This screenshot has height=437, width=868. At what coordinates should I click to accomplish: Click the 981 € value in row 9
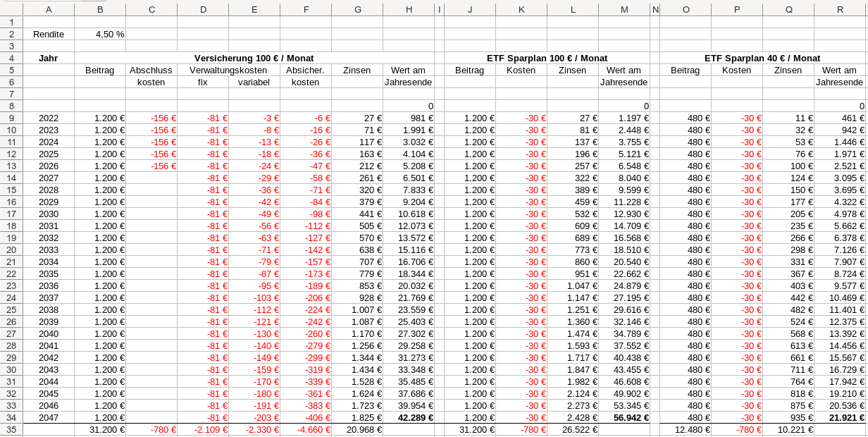409,118
